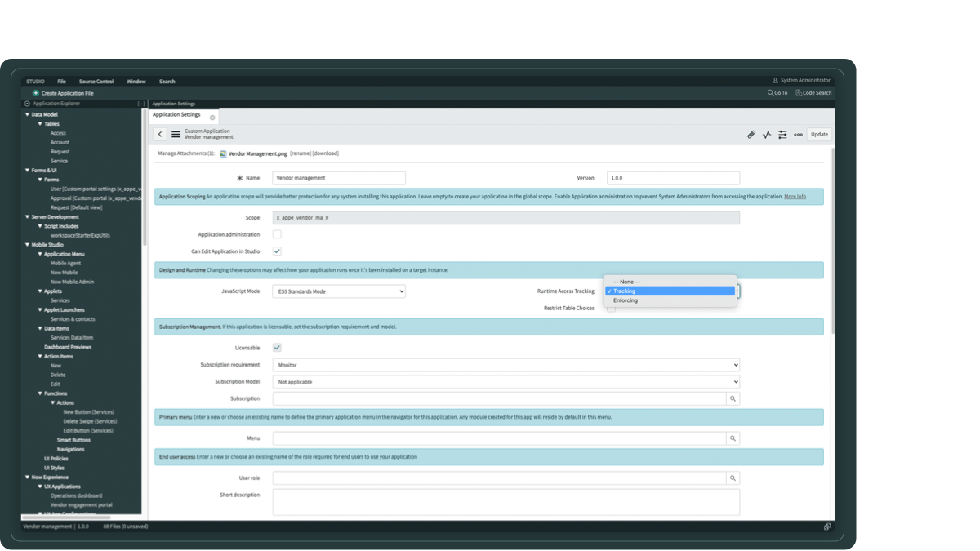Viewport: 980px width, 551px height.
Task: Click the back arrow button
Action: (x=160, y=134)
